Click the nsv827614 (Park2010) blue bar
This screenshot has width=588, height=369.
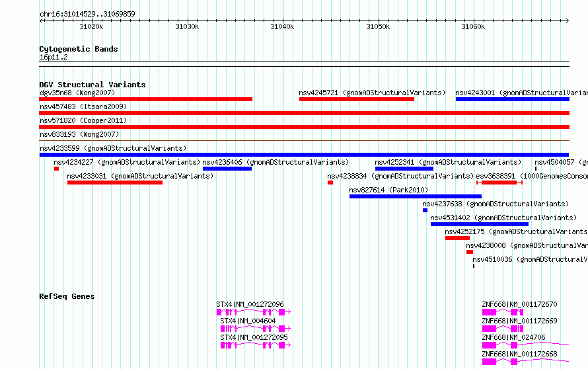[x=416, y=196]
